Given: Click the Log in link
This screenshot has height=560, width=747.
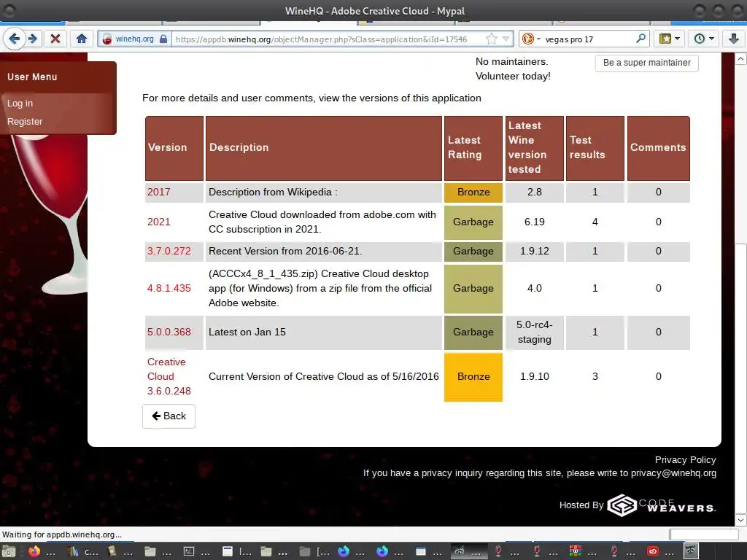Looking at the screenshot, I should pos(20,103).
